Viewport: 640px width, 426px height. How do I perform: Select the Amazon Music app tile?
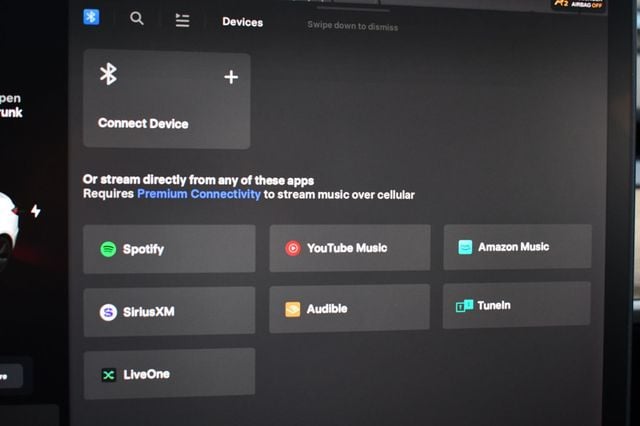click(517, 247)
